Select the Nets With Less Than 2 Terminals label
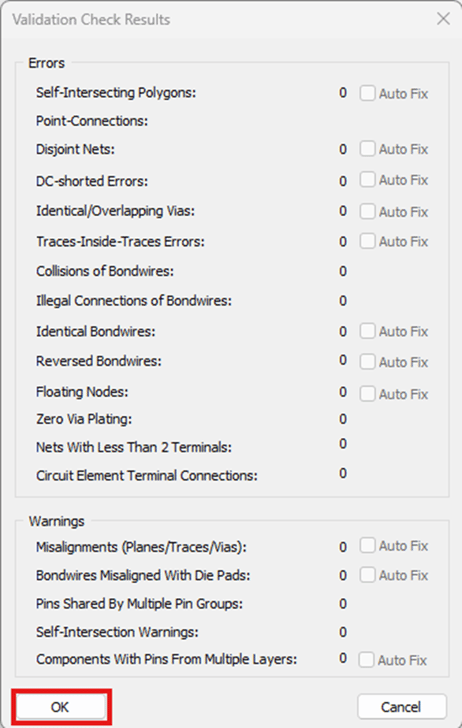The width and height of the screenshot is (462, 728). (x=134, y=447)
